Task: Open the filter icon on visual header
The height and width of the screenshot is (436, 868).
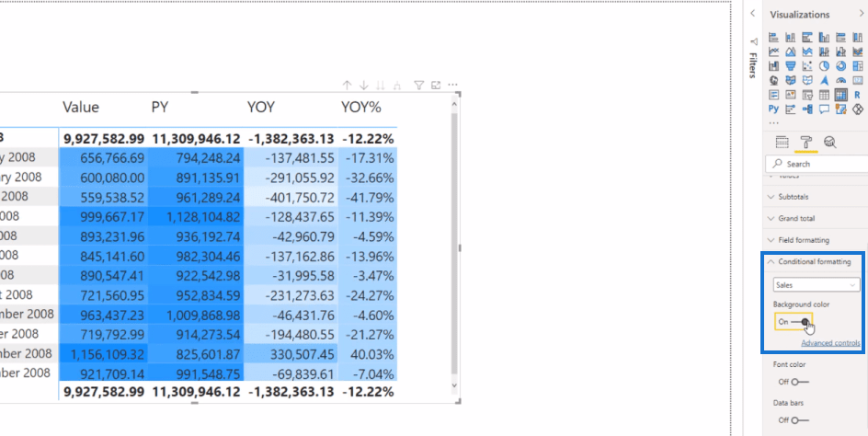Action: (419, 86)
